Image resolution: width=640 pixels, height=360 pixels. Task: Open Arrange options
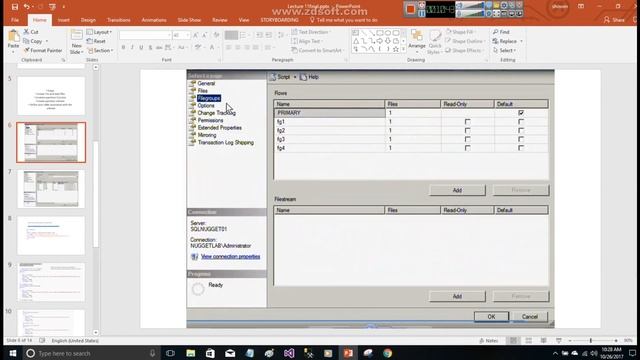[417, 41]
